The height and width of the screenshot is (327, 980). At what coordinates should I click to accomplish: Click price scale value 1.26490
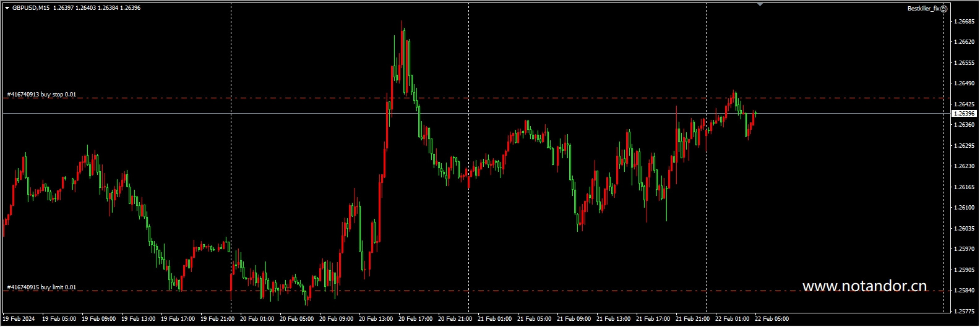(965, 83)
